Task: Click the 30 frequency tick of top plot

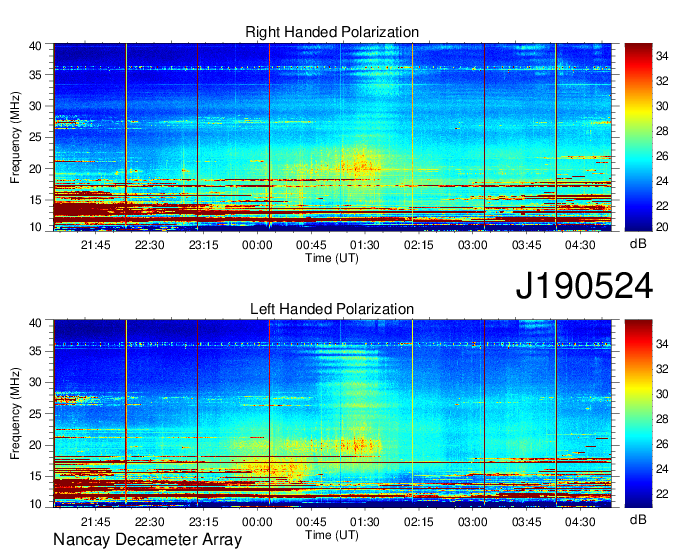Action: [x=36, y=106]
